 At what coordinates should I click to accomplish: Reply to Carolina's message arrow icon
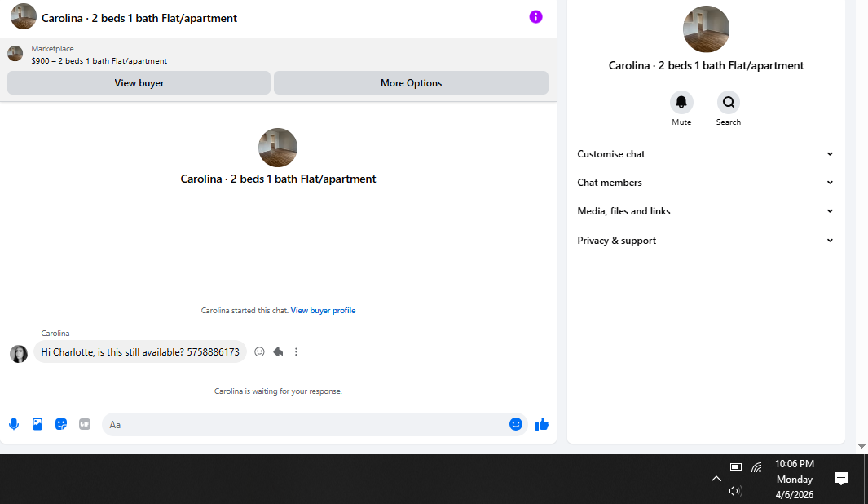(278, 351)
